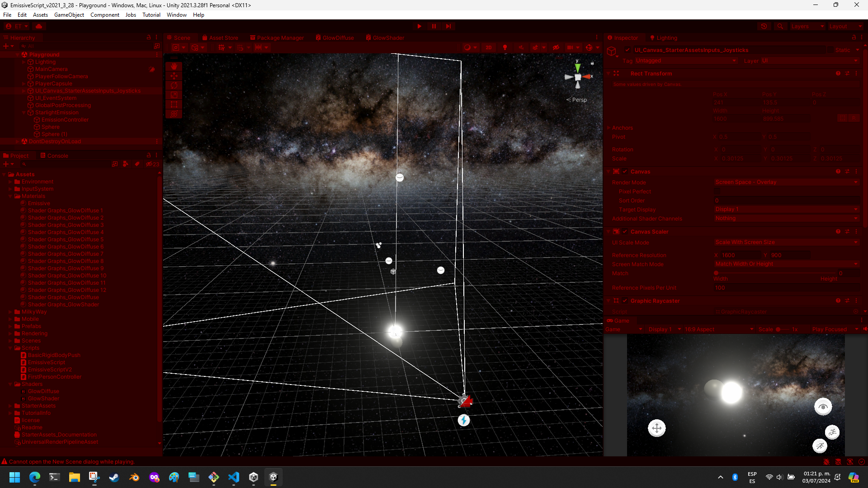The width and height of the screenshot is (868, 488).
Task: Lock the Hierarchy panel
Action: coord(149,38)
